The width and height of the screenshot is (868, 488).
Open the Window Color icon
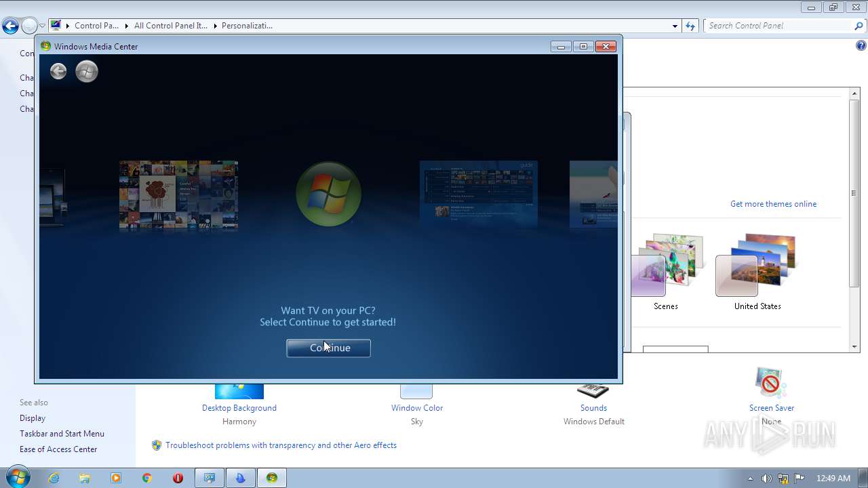pos(416,391)
